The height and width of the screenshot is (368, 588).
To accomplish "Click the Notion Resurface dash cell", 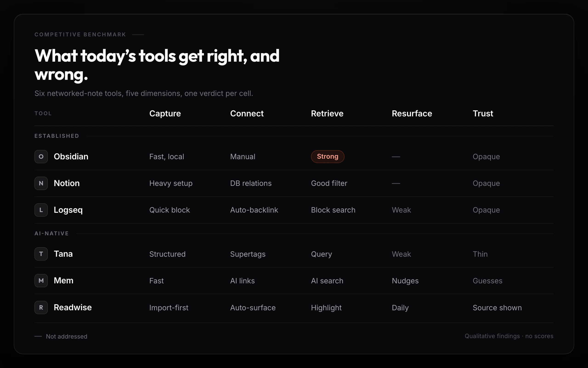I will tap(396, 184).
